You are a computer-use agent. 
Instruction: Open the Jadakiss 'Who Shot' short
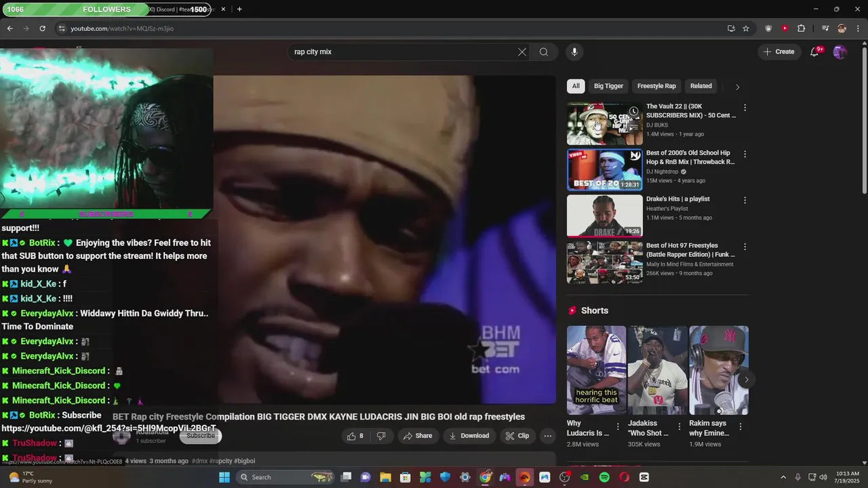coord(657,370)
